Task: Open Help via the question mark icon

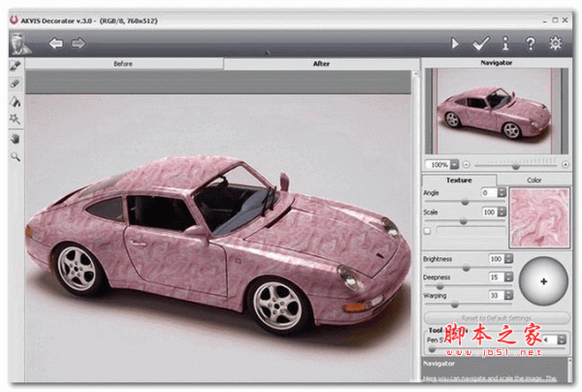Action: pyautogui.click(x=530, y=43)
